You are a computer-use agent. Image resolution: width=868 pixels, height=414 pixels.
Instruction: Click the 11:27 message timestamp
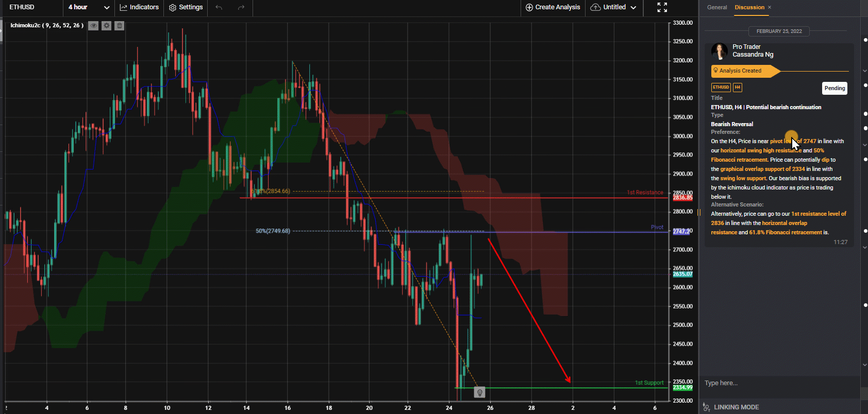840,242
